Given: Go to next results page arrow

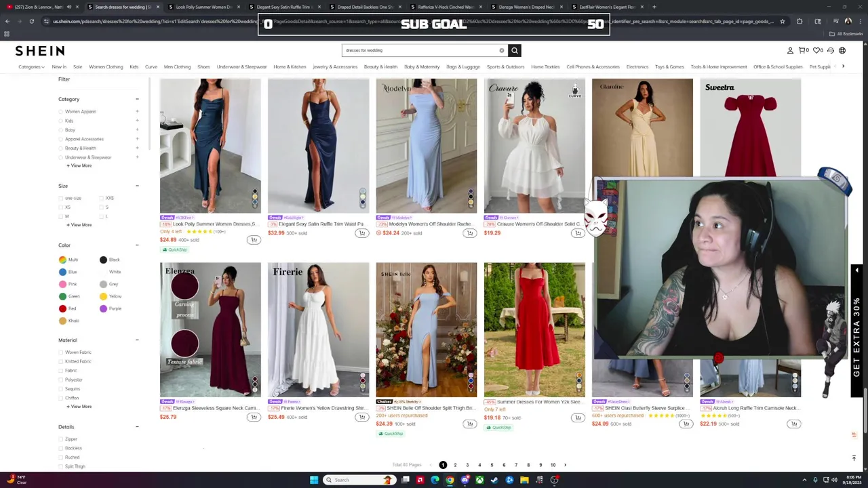Looking at the screenshot, I should point(566,465).
